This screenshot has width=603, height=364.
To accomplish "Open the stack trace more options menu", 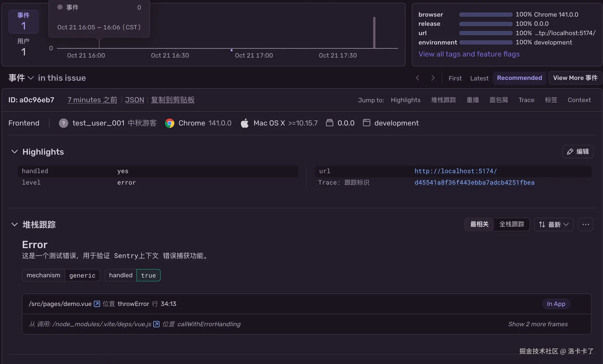I will [586, 224].
